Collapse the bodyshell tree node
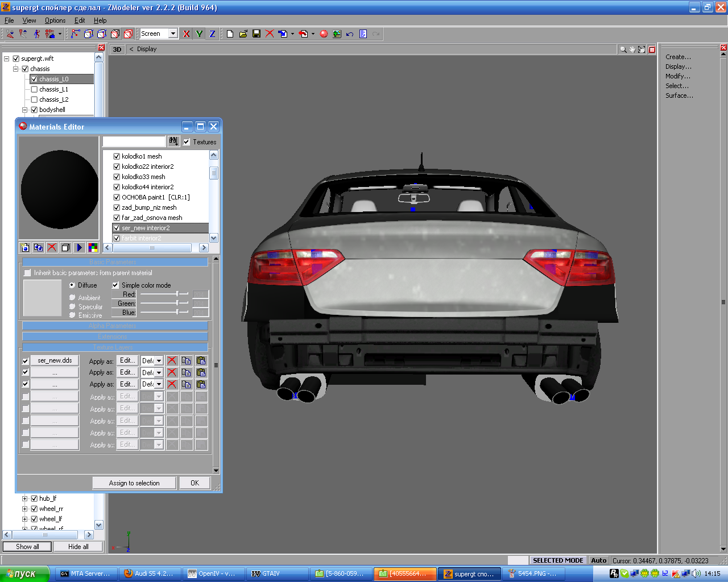 pyautogui.click(x=25, y=110)
